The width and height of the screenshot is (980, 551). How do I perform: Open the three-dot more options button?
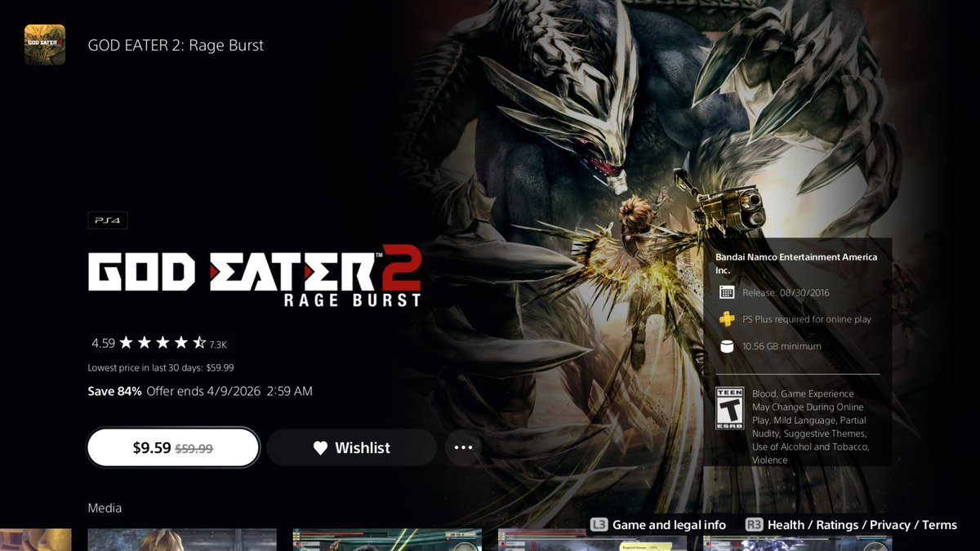point(463,447)
